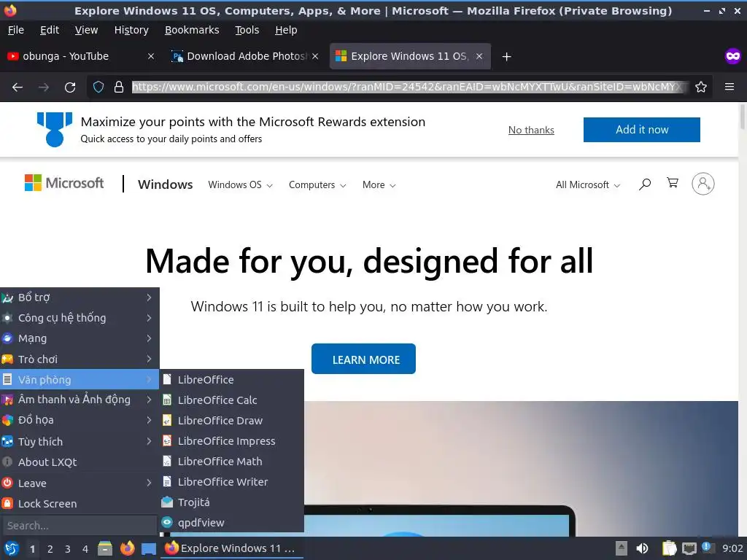Launch Firefox from the panel quicklaunch
This screenshot has height=560, width=747.
[x=127, y=548]
